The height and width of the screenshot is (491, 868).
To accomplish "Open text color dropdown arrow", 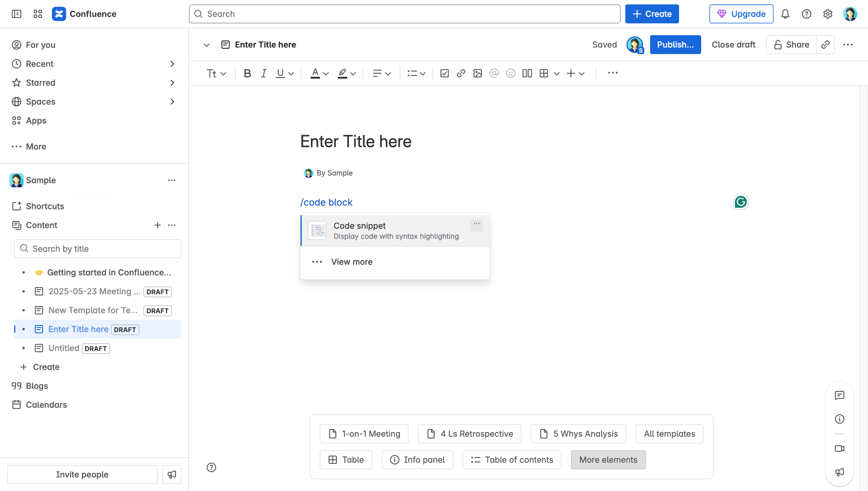I will (x=326, y=74).
